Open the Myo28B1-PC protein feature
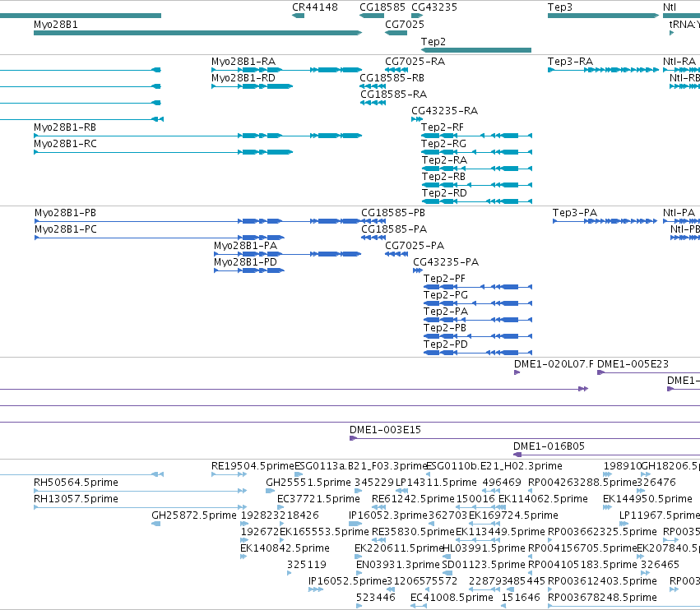This screenshot has width=700, height=610. 160,238
